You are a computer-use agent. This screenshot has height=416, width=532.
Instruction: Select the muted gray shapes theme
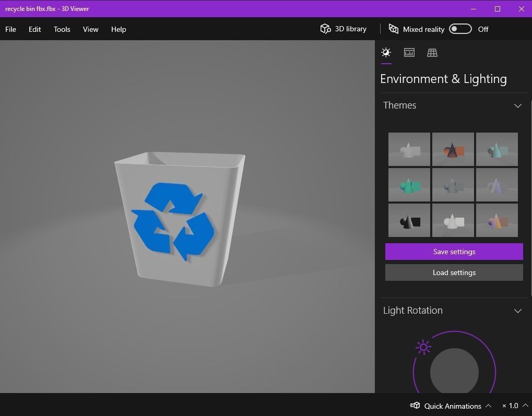(453, 185)
